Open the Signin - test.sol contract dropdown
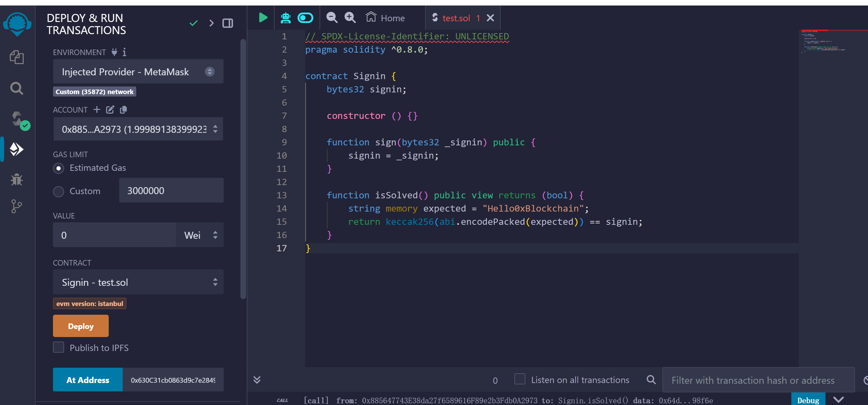 coord(138,282)
